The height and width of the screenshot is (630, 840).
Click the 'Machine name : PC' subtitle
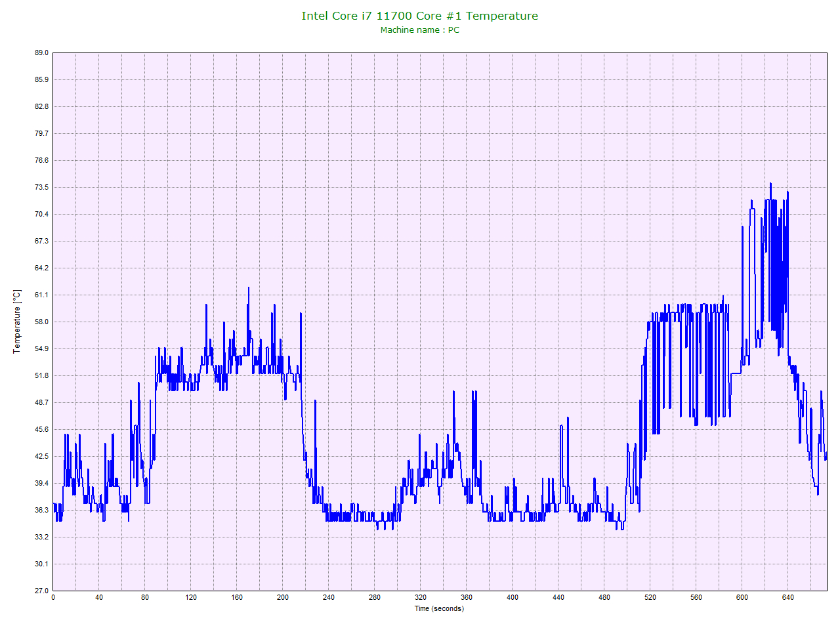pyautogui.click(x=420, y=30)
